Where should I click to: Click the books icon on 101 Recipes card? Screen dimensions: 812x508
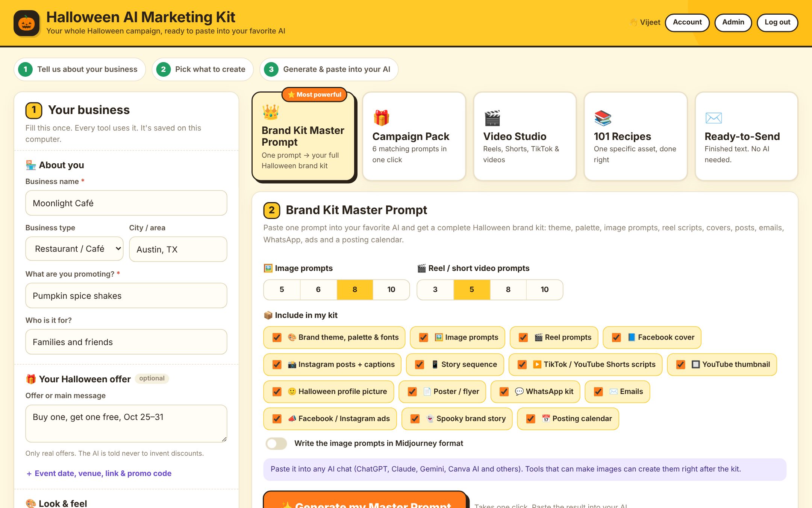pos(603,118)
